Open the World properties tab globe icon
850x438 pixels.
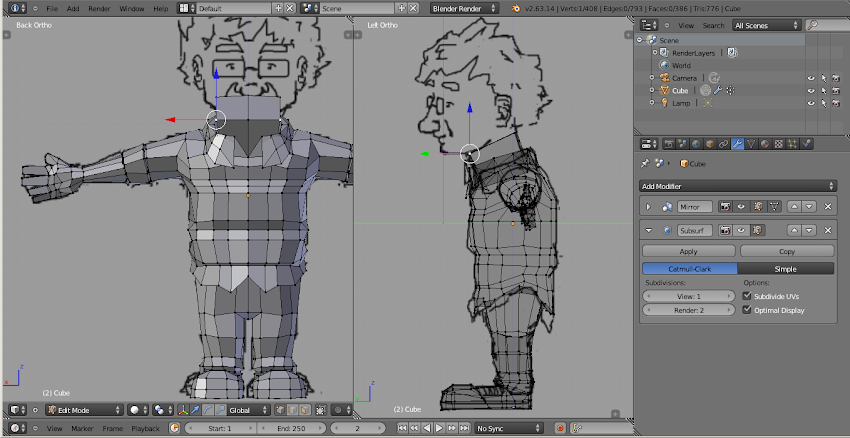[x=697, y=144]
